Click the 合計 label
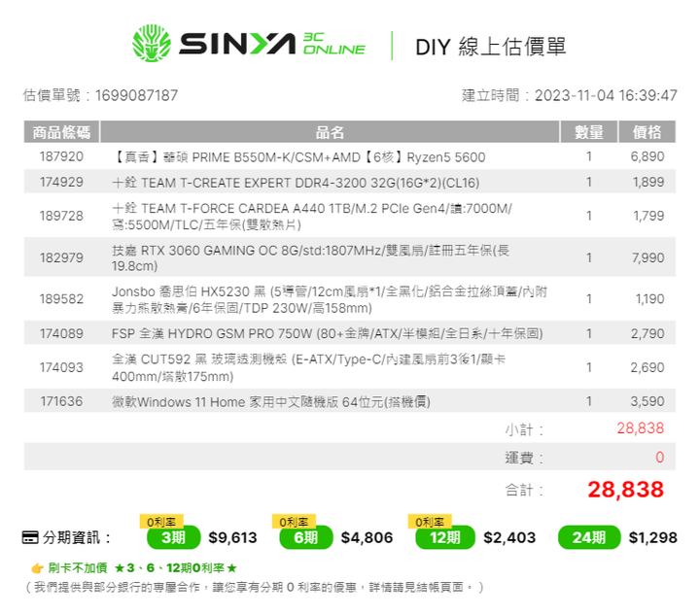700x615 pixels. click(524, 490)
